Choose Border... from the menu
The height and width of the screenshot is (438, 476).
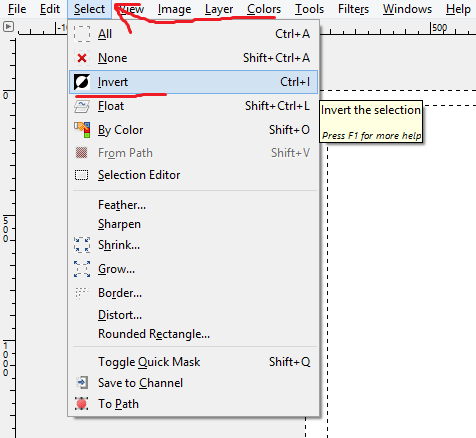[x=193, y=293]
